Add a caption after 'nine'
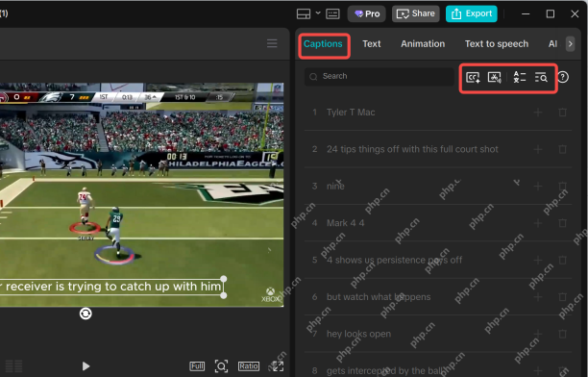The height and width of the screenshot is (377, 588). point(538,186)
